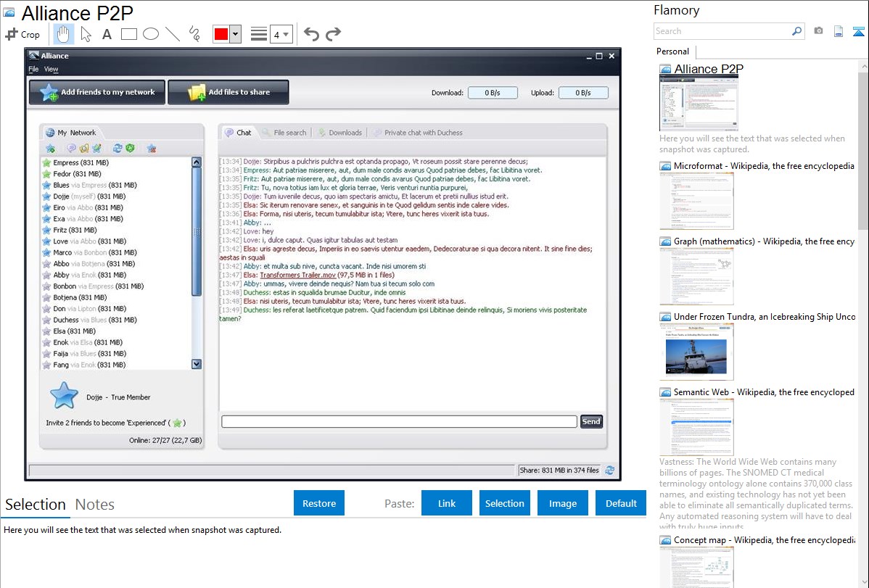The height and width of the screenshot is (588, 869).
Task: Click Add friends to my network
Action: click(x=97, y=92)
